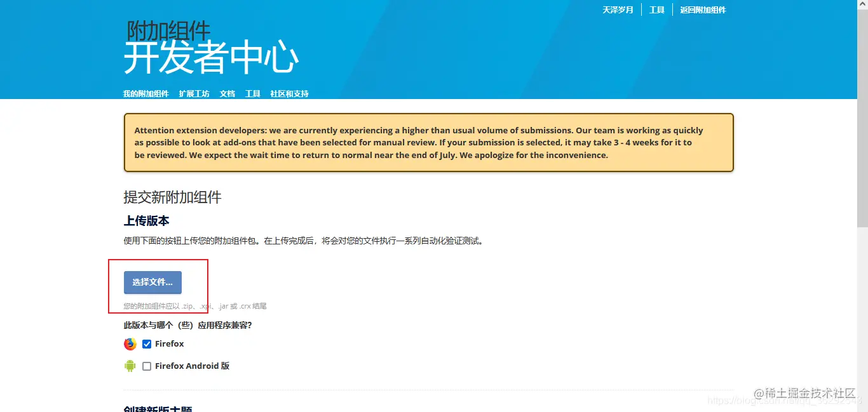Viewport: 868px width, 412px height.
Task: Open the 我的附加组件 navigation item
Action: pos(146,94)
